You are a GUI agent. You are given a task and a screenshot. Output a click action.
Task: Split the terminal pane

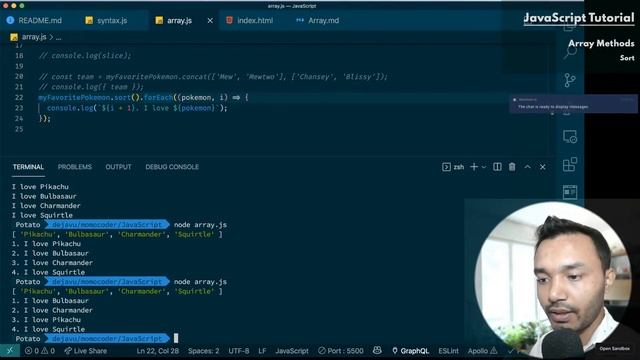497,167
